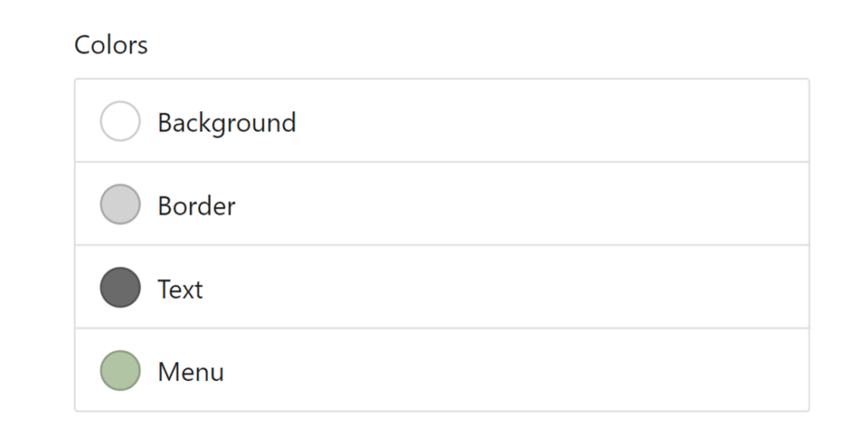
Task: Click empty space in the Menu row
Action: 551,370
